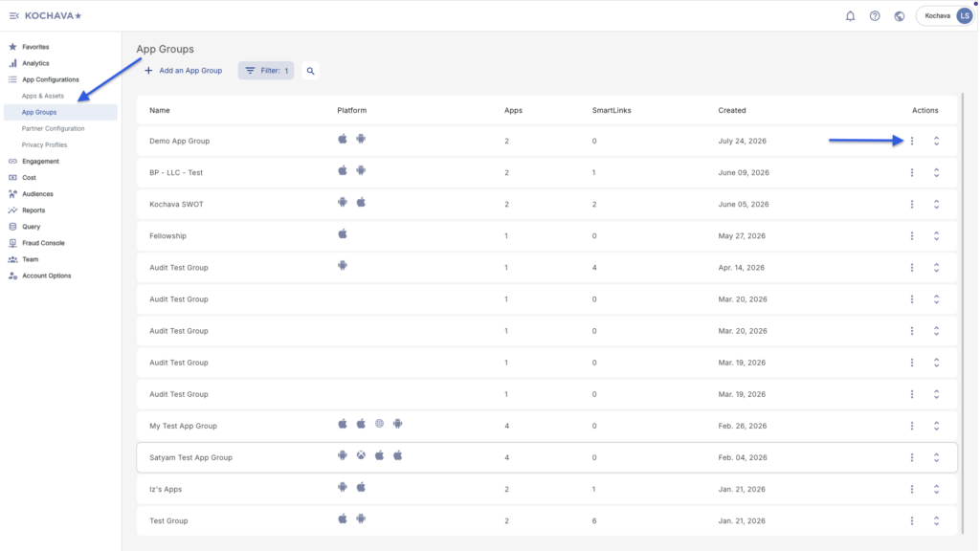Click the table's vertical scrollbar

pyautogui.click(x=963, y=313)
